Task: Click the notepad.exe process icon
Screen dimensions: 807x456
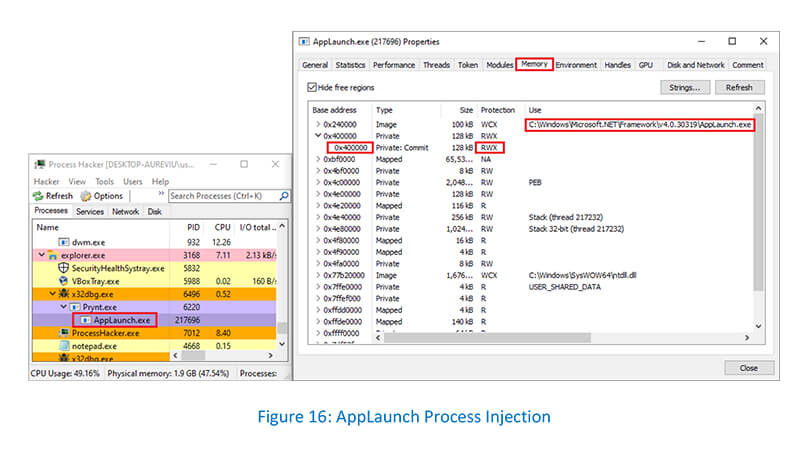Action: click(x=63, y=346)
